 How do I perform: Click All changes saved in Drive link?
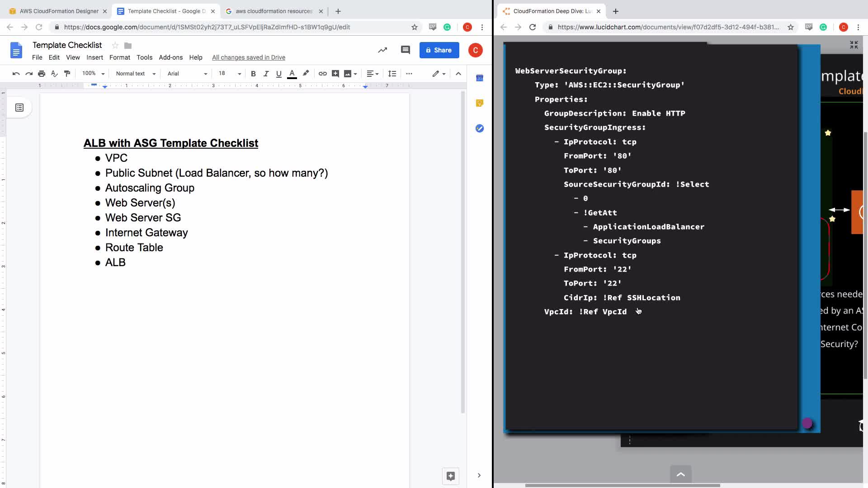click(x=248, y=57)
